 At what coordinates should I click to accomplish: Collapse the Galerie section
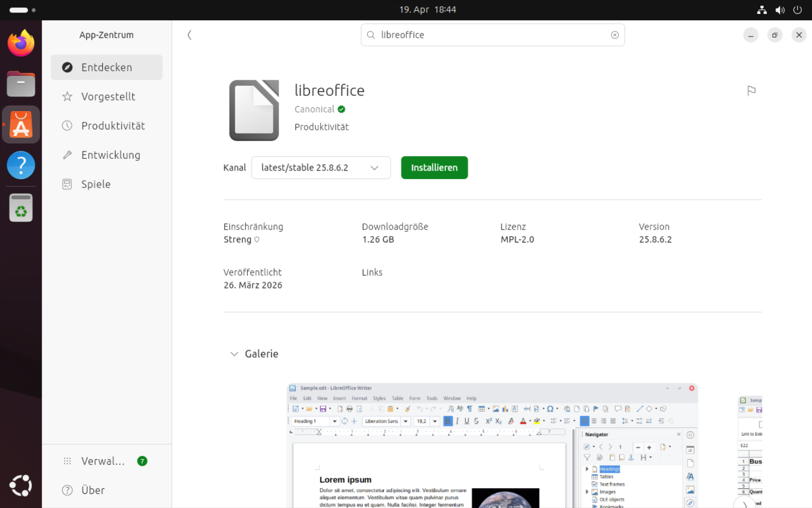[234, 354]
